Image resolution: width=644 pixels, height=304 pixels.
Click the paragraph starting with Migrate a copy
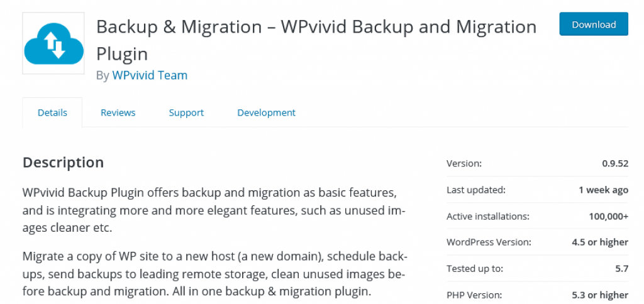215,274
